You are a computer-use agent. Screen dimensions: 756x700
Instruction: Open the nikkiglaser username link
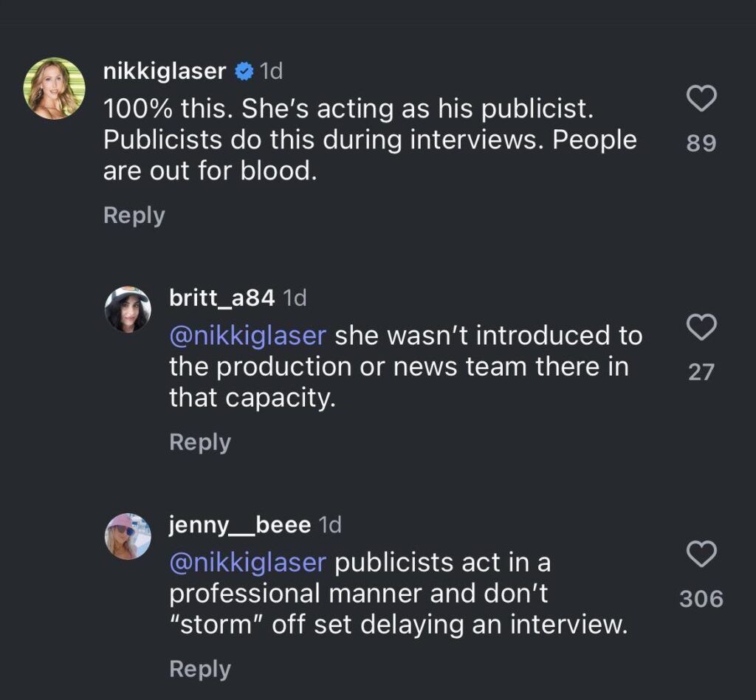[x=165, y=72]
